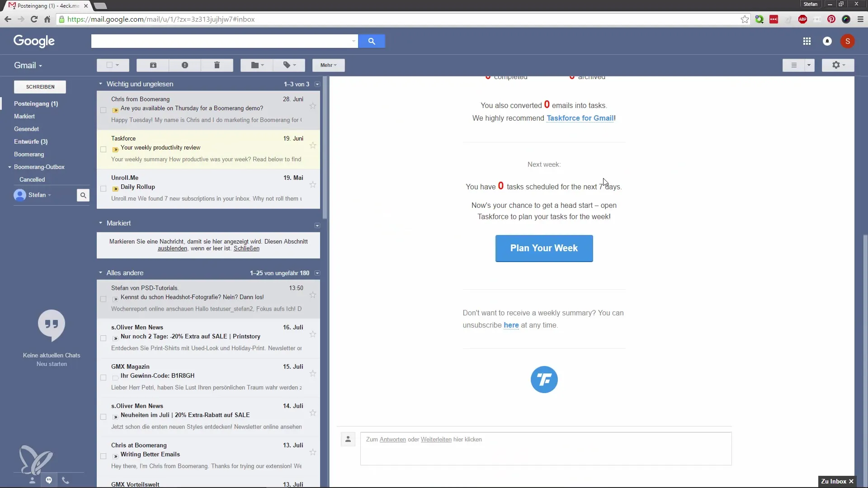
Task: Click the Plan Your Week button
Action: coord(544,248)
